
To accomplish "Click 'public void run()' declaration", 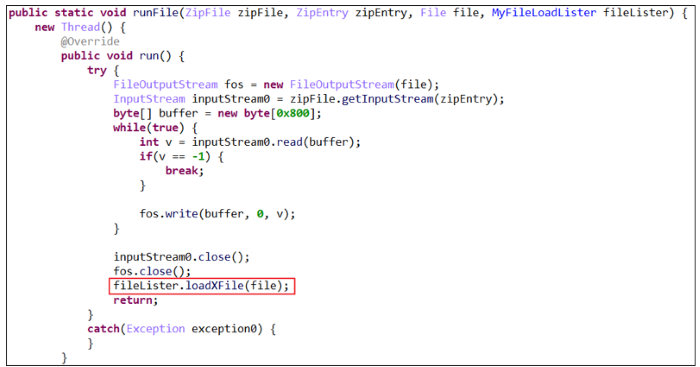I will point(123,56).
